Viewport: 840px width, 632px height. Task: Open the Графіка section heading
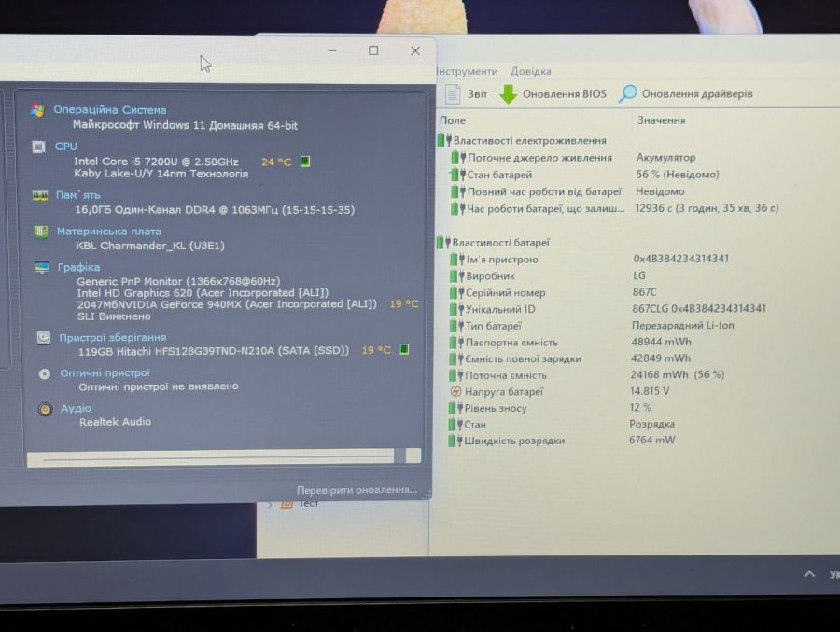[x=78, y=267]
